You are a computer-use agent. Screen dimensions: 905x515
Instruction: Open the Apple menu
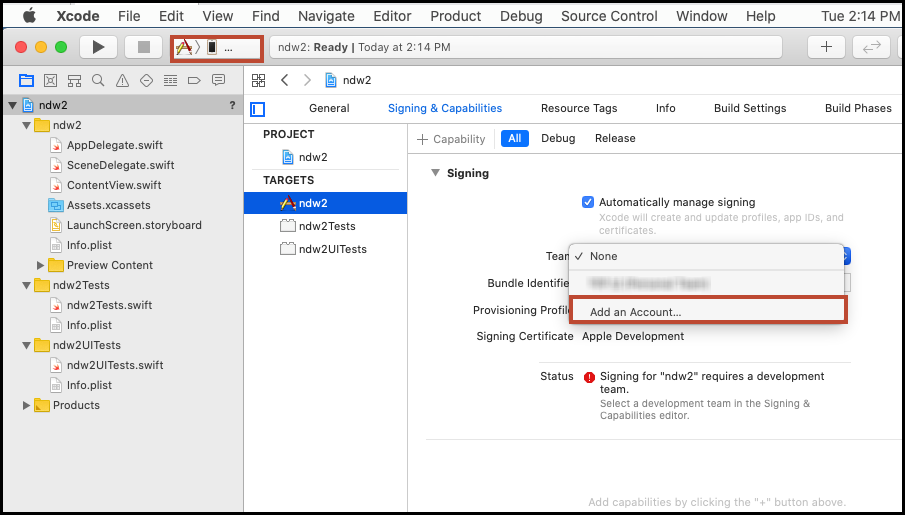click(29, 16)
